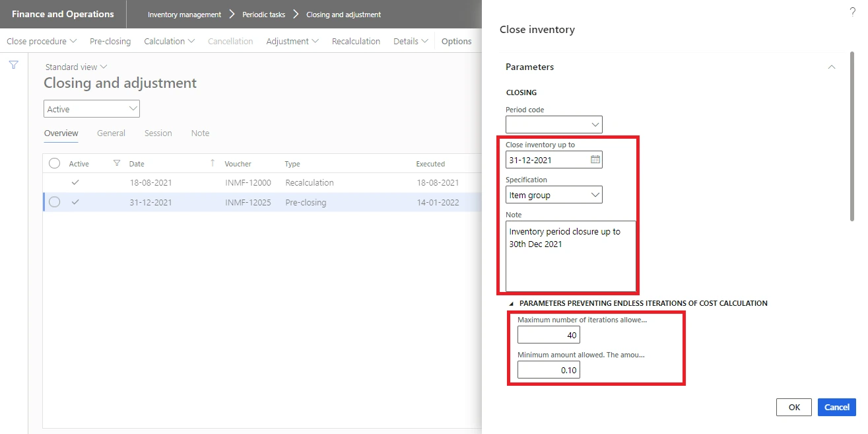Click the Voucher column header
Viewport: 868px width, 434px height.
238,164
